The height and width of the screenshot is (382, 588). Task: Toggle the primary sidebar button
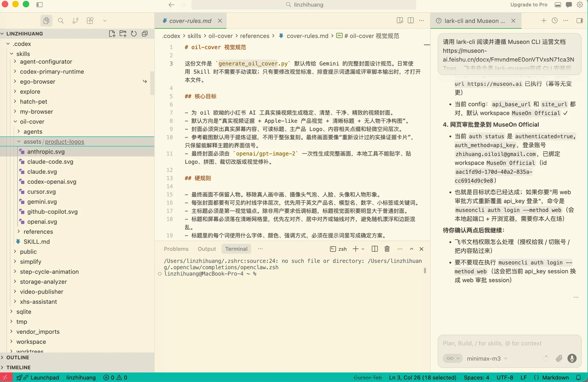click(x=39, y=5)
